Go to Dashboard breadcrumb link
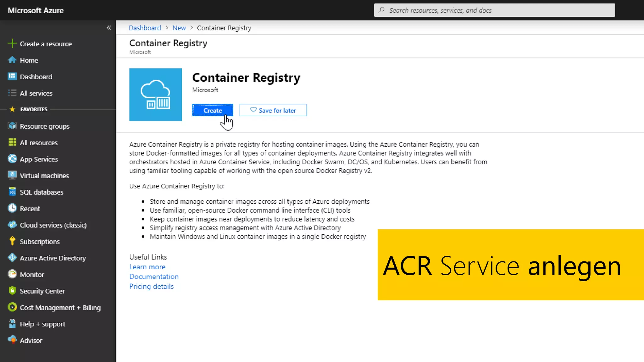This screenshot has width=644, height=362. pos(145,28)
